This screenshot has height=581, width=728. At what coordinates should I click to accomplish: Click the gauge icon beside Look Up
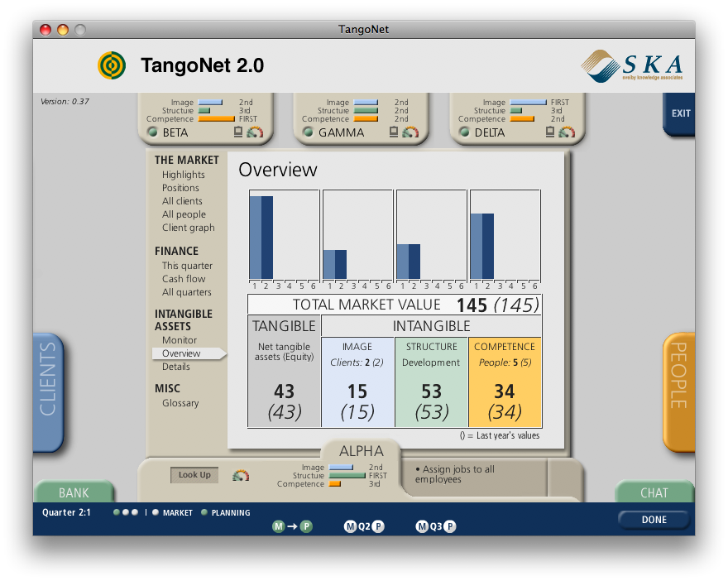click(x=241, y=475)
